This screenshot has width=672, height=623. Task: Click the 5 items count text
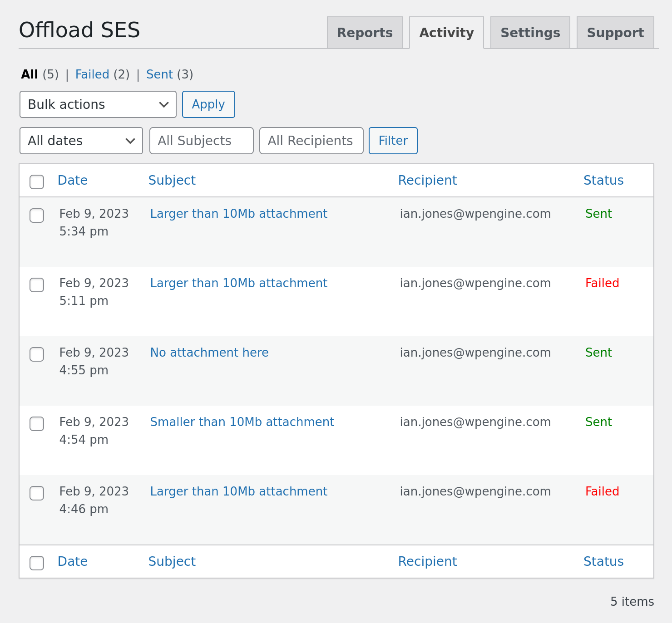pos(632,602)
